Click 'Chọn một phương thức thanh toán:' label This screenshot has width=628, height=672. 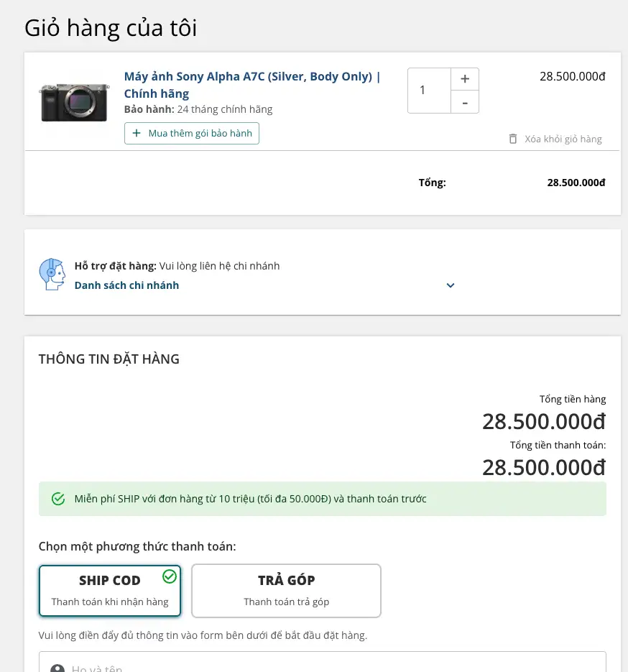coord(137,546)
